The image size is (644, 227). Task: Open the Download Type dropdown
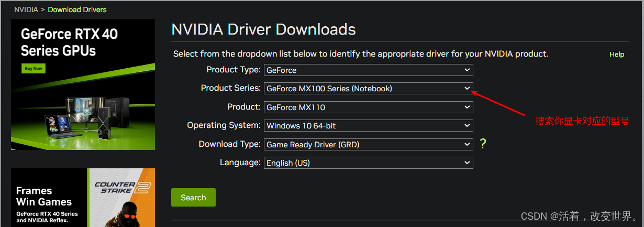coord(369,144)
